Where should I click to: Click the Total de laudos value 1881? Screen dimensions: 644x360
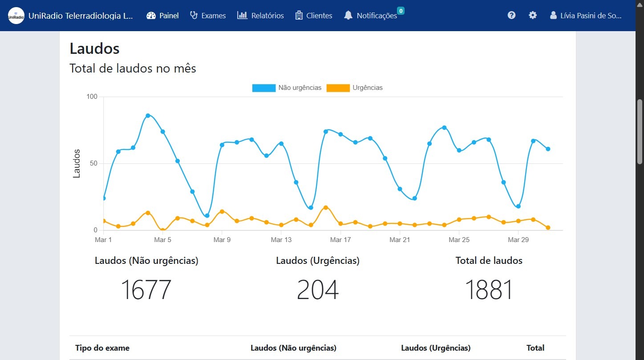pos(488,290)
